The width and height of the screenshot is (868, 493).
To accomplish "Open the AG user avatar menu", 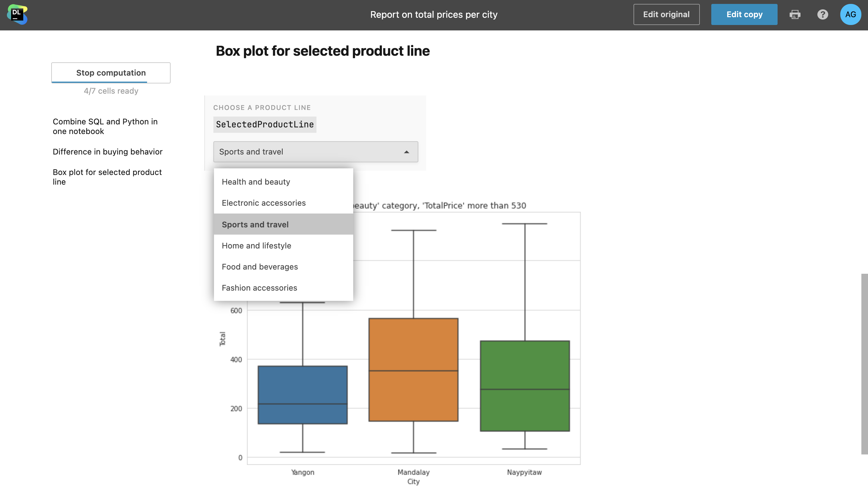I will click(x=851, y=14).
